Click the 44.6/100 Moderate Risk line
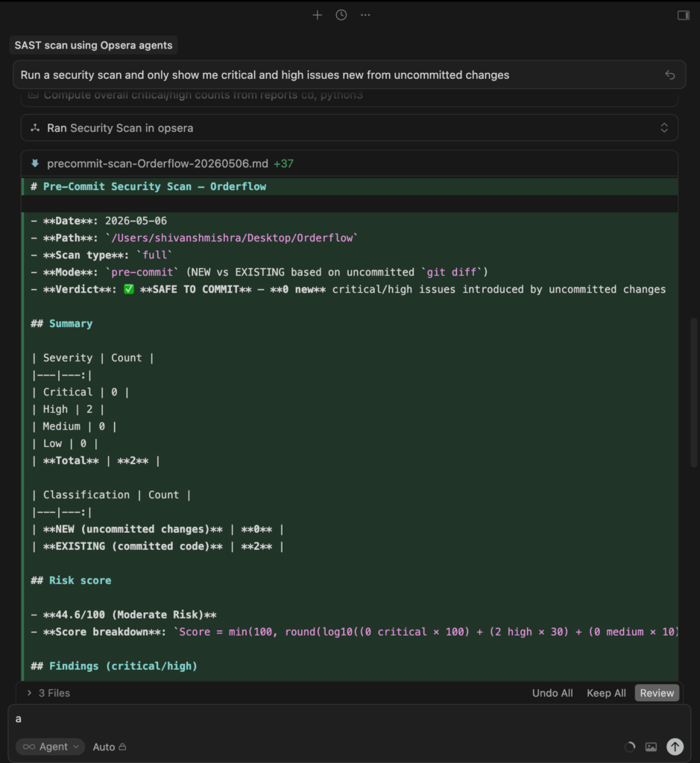The image size is (700, 763). (124, 615)
